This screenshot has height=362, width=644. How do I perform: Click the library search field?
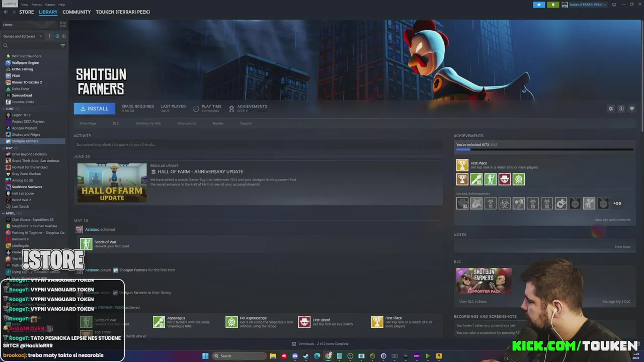[x=30, y=46]
